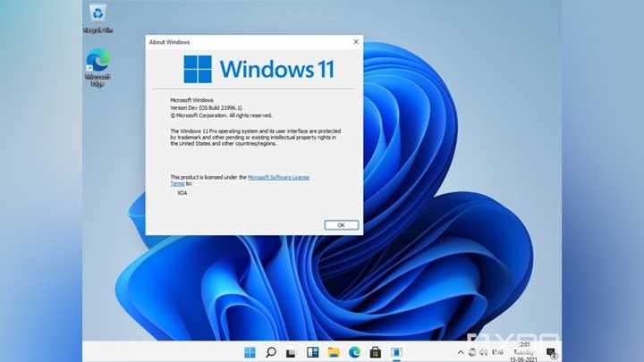Image resolution: width=644 pixels, height=362 pixels.
Task: Select the Recycle Bin desktop icon
Action: (x=97, y=19)
